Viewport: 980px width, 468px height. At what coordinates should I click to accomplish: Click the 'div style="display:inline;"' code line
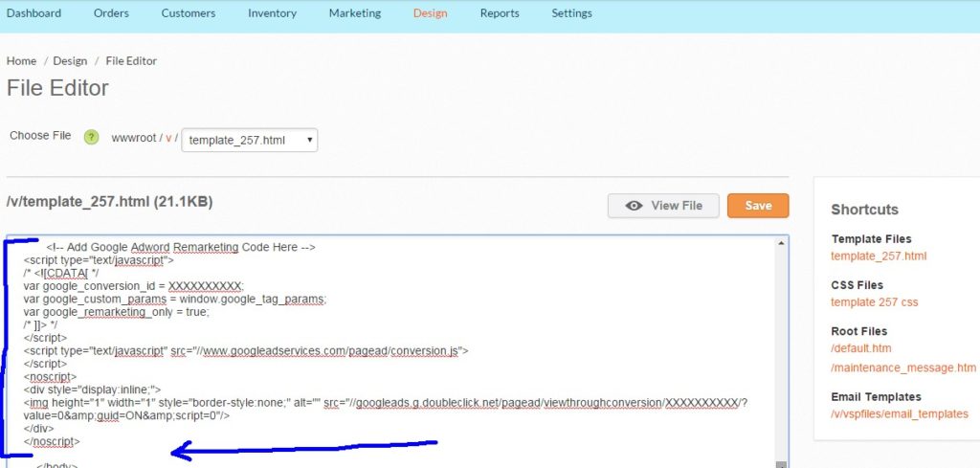(x=93, y=390)
